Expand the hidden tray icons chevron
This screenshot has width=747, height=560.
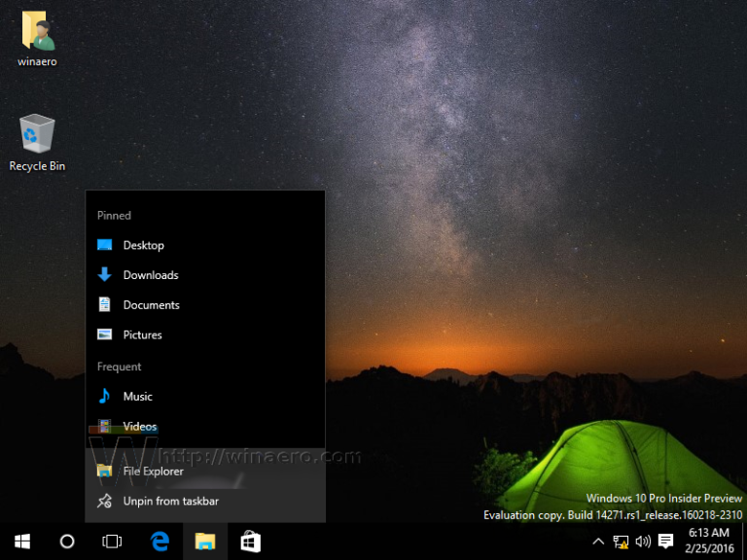click(598, 542)
